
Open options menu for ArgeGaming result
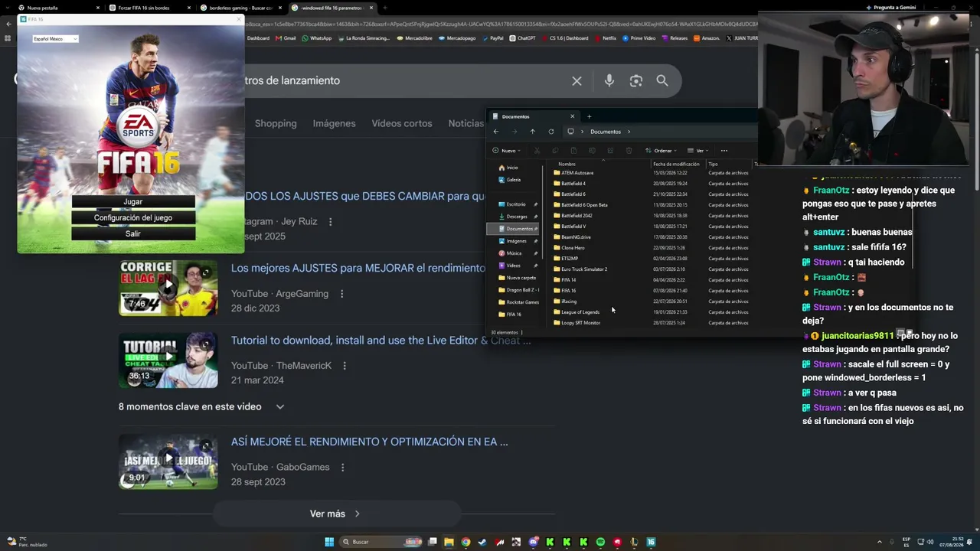coord(341,294)
